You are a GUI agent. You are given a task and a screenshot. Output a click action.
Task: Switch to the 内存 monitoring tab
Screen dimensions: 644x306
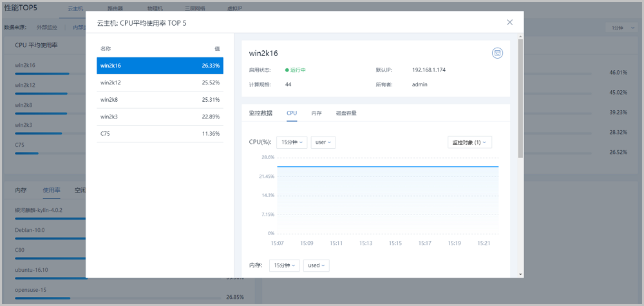point(316,113)
